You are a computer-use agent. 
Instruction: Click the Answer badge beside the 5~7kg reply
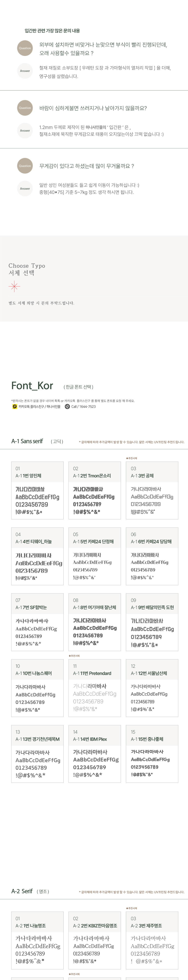(25, 189)
